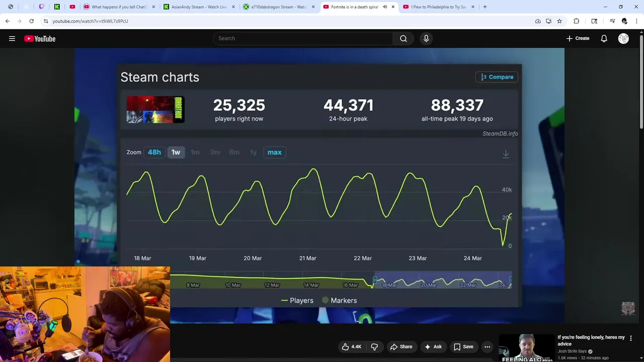The width and height of the screenshot is (644, 362).
Task: Click the left navigator handle on range slider
Action: tap(374, 280)
